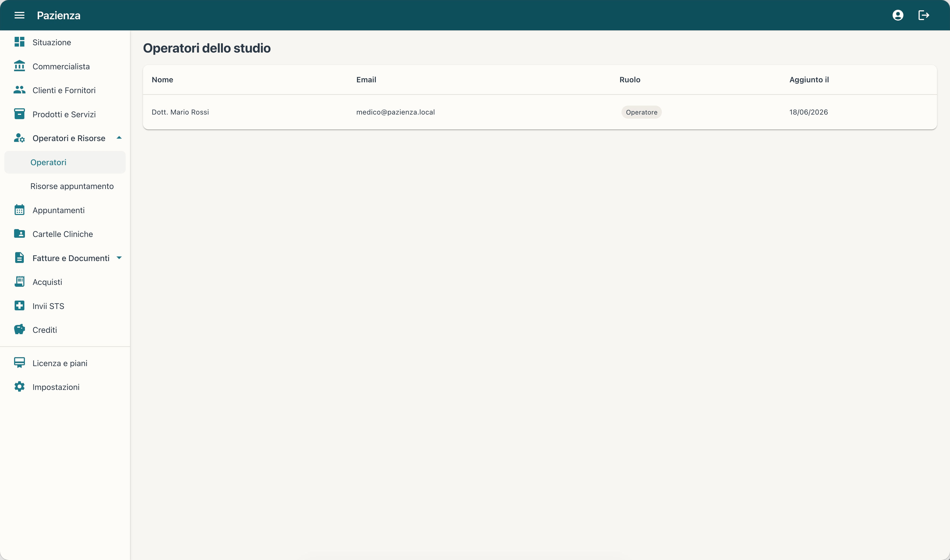Expand the Fatture e Documenti arrow
The height and width of the screenshot is (560, 950).
119,258
